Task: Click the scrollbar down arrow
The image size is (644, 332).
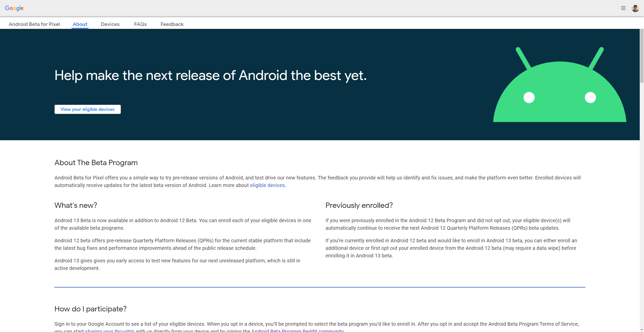Action: [642, 329]
